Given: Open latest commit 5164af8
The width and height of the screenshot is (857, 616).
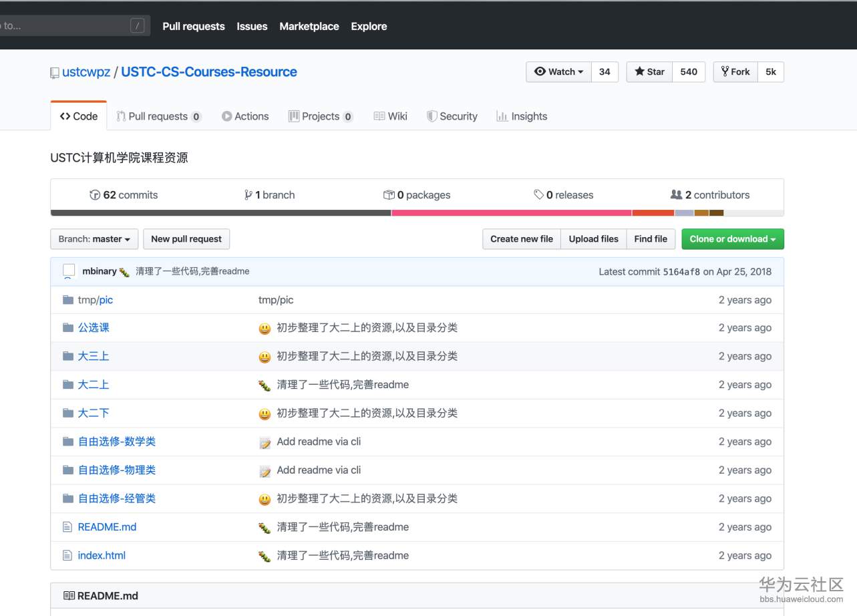Looking at the screenshot, I should pos(681,271).
